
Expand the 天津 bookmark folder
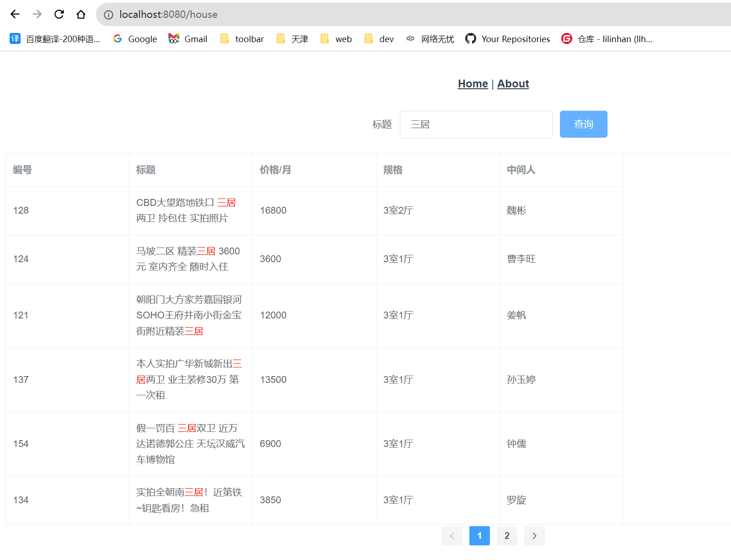tap(292, 39)
